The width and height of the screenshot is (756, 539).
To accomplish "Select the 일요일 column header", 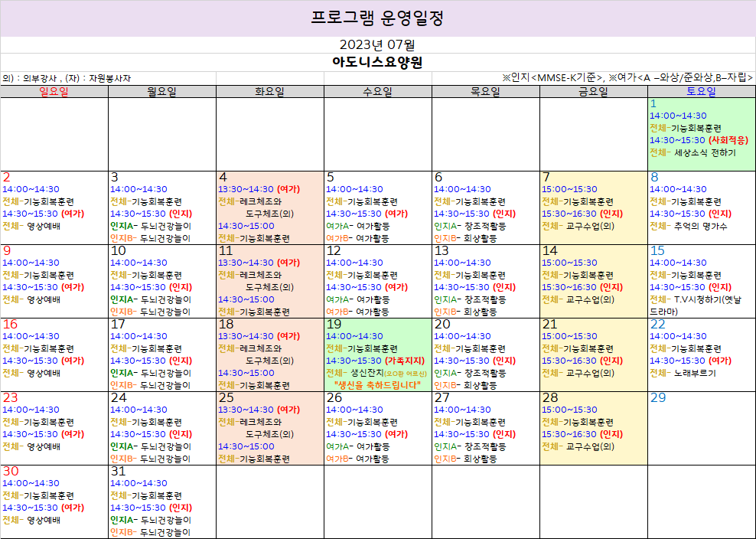I will (x=54, y=91).
